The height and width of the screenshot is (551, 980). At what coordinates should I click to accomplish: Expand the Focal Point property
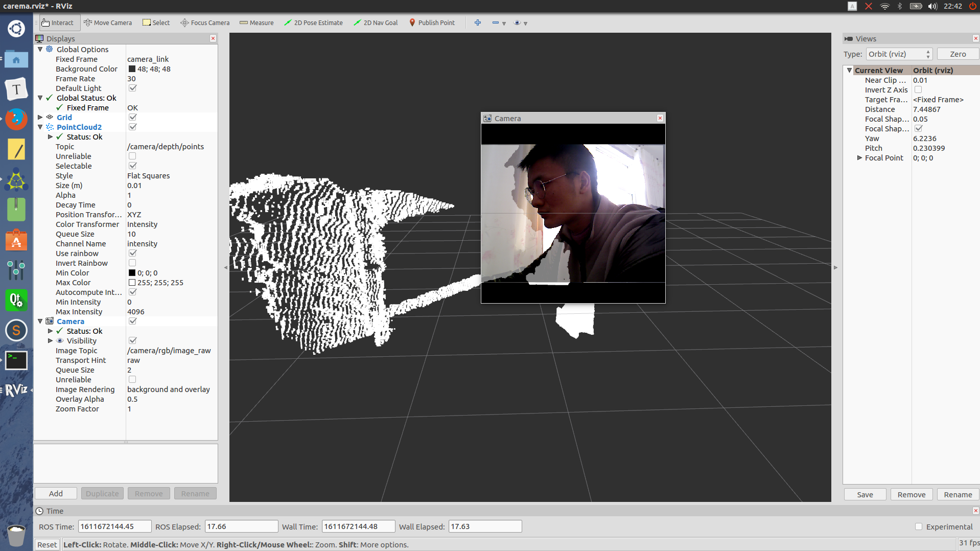(x=859, y=157)
